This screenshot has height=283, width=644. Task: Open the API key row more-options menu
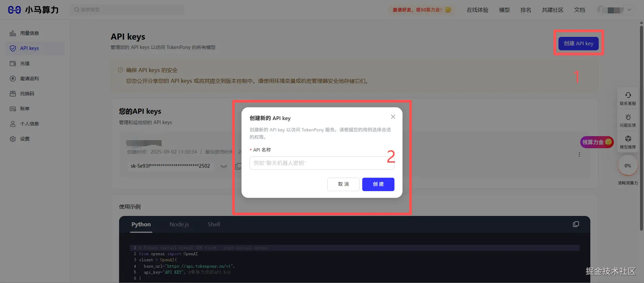[x=579, y=155]
